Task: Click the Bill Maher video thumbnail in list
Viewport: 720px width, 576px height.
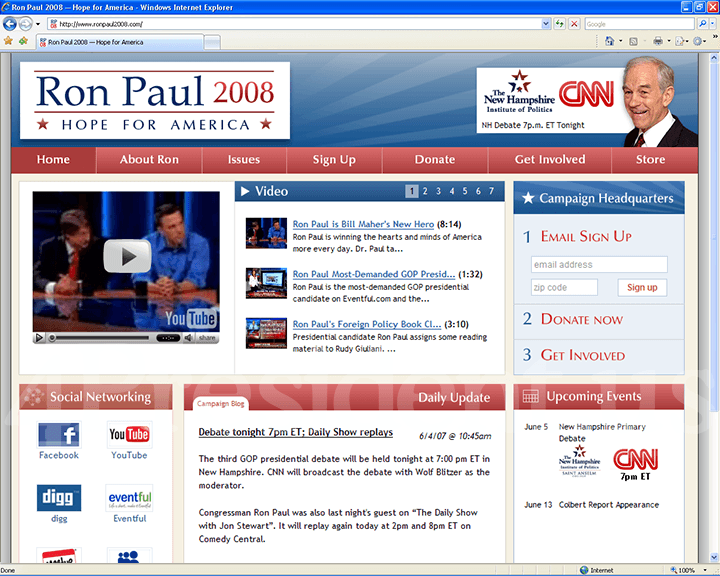Action: (x=266, y=233)
